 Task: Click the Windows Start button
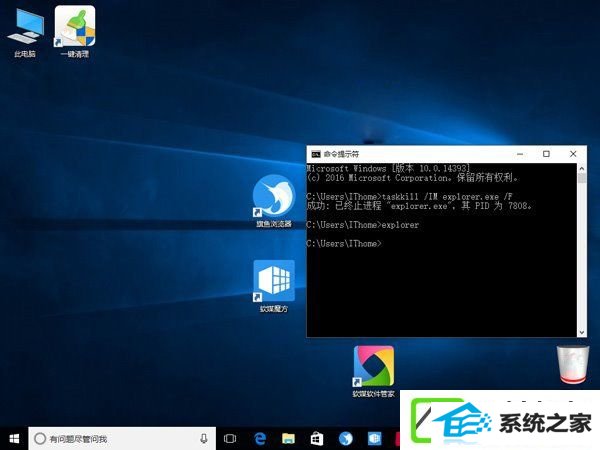(14, 439)
